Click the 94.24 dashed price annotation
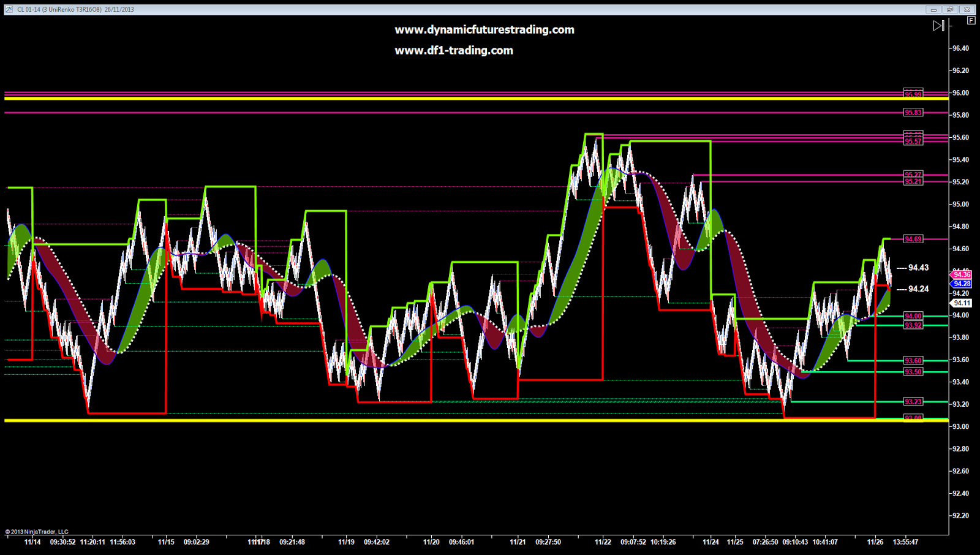 913,289
